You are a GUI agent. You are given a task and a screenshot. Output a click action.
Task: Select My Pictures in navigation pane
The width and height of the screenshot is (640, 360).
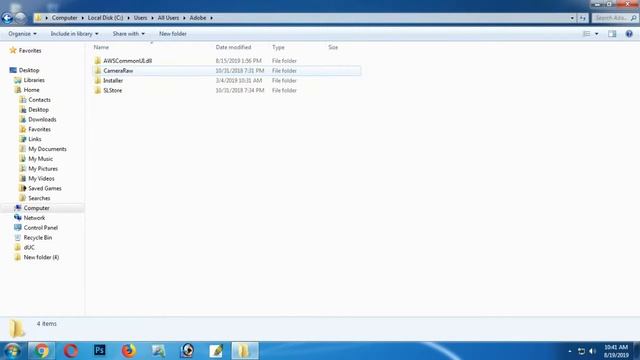43,169
